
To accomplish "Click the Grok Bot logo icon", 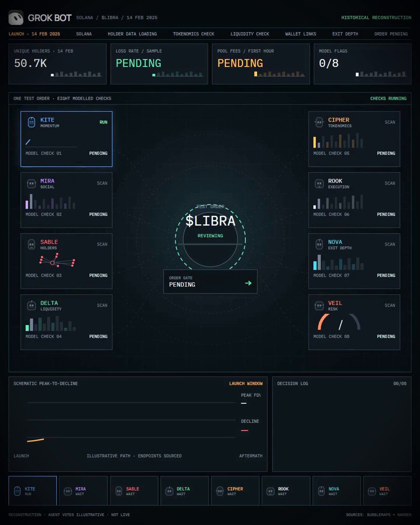I will point(16,17).
